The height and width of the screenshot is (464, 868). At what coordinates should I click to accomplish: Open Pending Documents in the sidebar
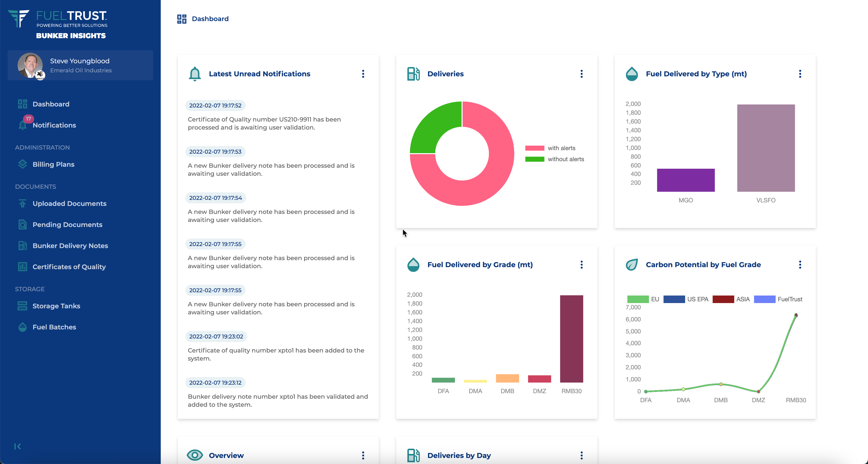coord(67,225)
